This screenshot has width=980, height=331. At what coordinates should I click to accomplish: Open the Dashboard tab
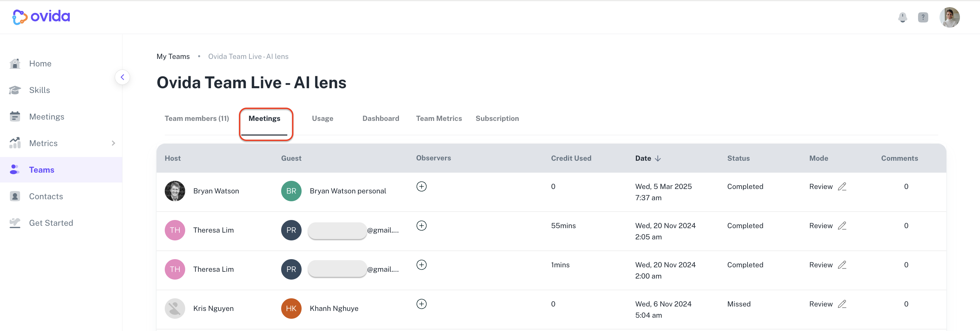(381, 119)
